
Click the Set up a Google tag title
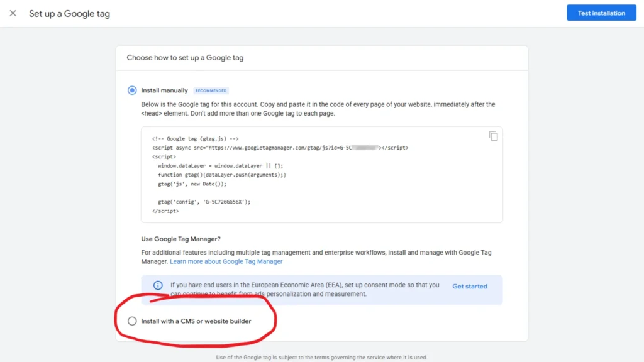pyautogui.click(x=69, y=13)
